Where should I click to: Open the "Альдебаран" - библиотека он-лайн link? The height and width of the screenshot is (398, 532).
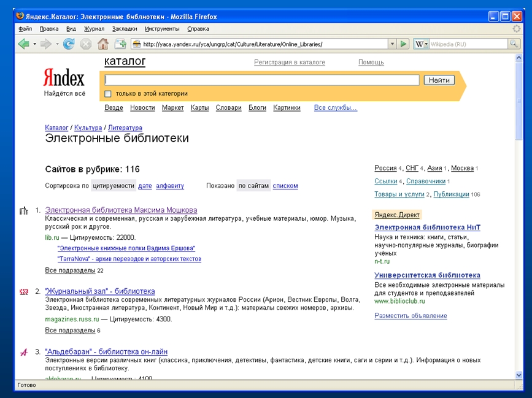click(106, 351)
